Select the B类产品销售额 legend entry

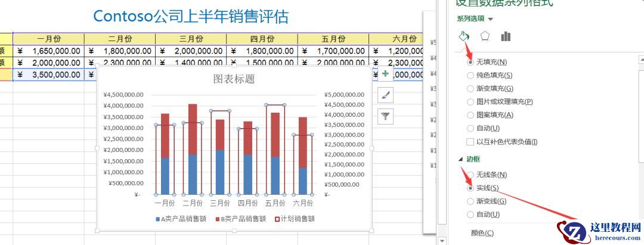tap(241, 219)
